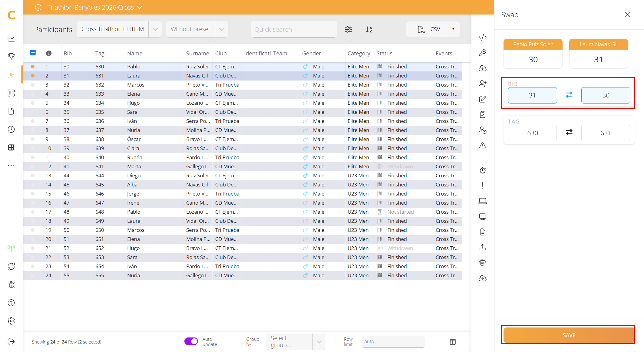The height and width of the screenshot is (352, 644).
Task: Click the TAG swap arrows icon
Action: coord(569,132)
